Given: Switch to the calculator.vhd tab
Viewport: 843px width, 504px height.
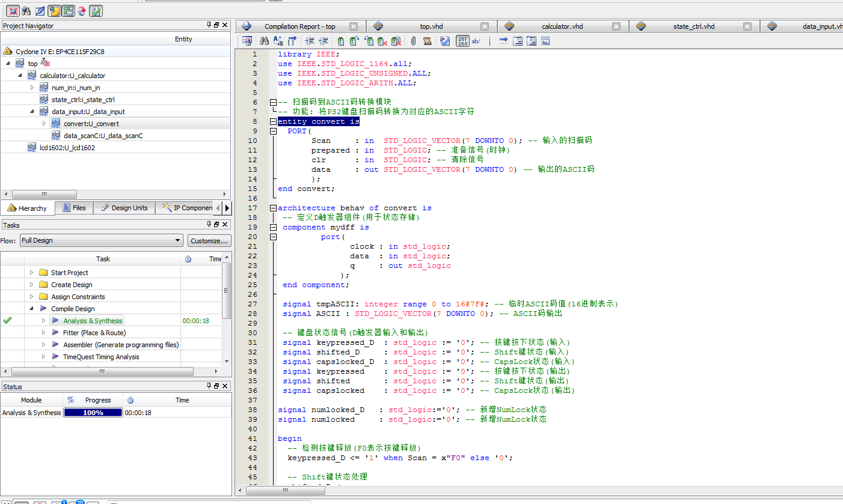Looking at the screenshot, I should click(x=562, y=26).
